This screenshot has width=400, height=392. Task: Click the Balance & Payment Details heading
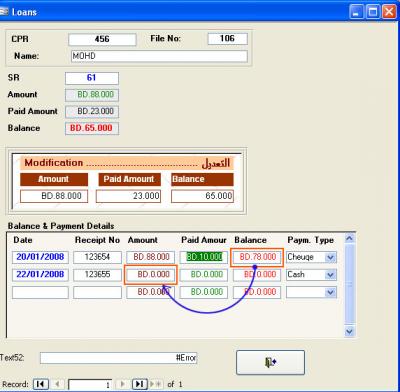[x=61, y=226]
